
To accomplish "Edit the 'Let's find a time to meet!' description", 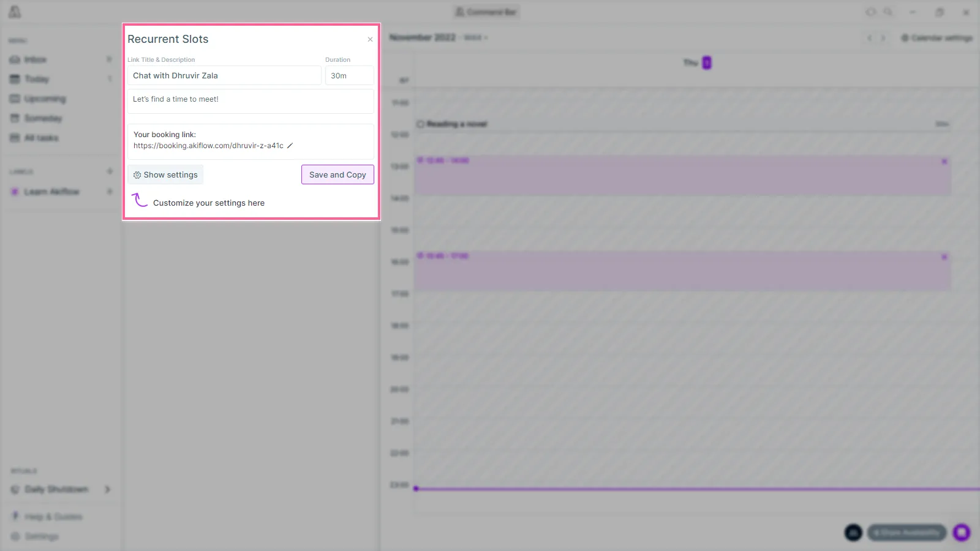I will coord(251,102).
